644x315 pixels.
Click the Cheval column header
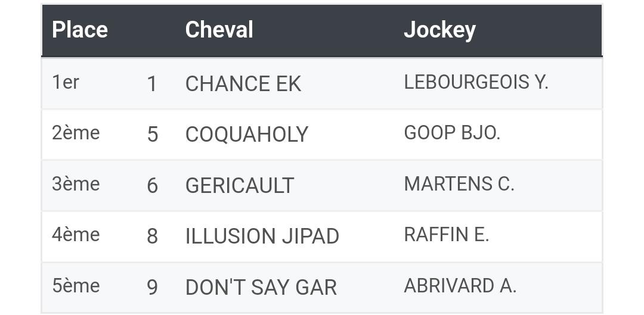tap(219, 30)
